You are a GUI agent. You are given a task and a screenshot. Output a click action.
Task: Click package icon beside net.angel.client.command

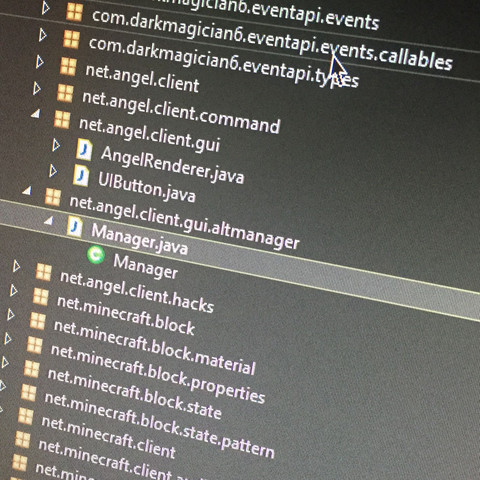[x=65, y=92]
